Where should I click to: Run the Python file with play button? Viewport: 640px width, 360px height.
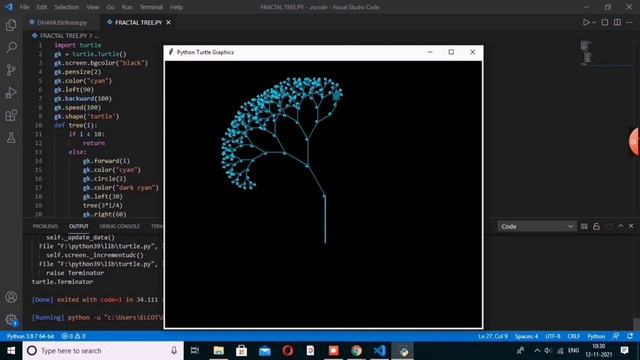(x=586, y=22)
